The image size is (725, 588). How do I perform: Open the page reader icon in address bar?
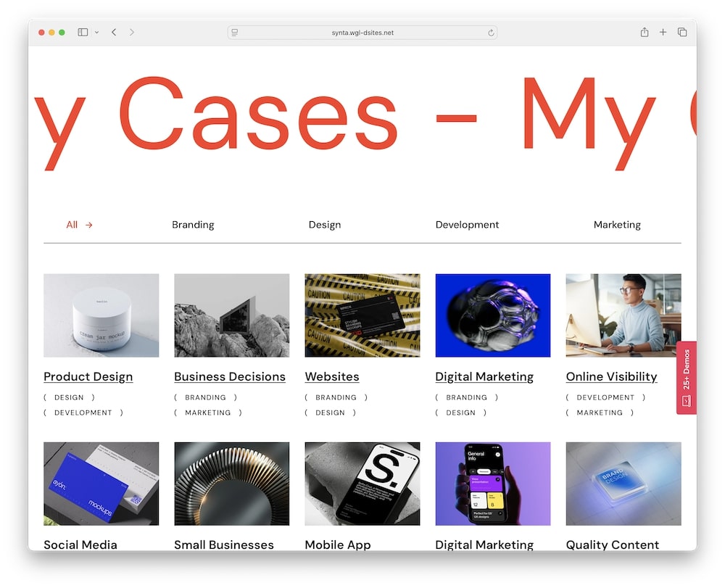click(235, 33)
